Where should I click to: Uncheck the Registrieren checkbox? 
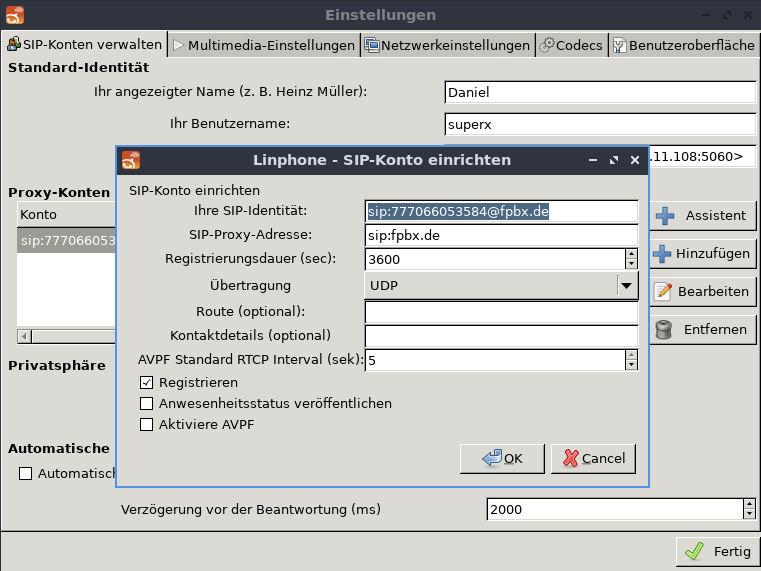(x=146, y=383)
